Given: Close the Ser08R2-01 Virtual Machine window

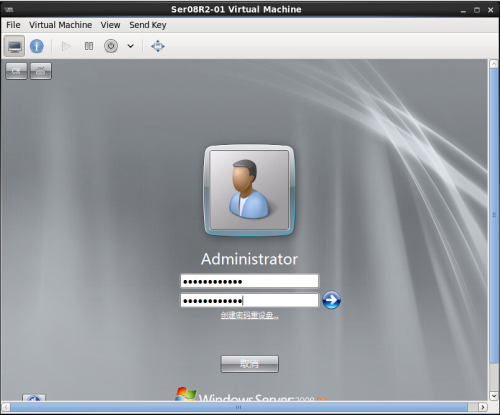Looking at the screenshot, I should (x=490, y=10).
